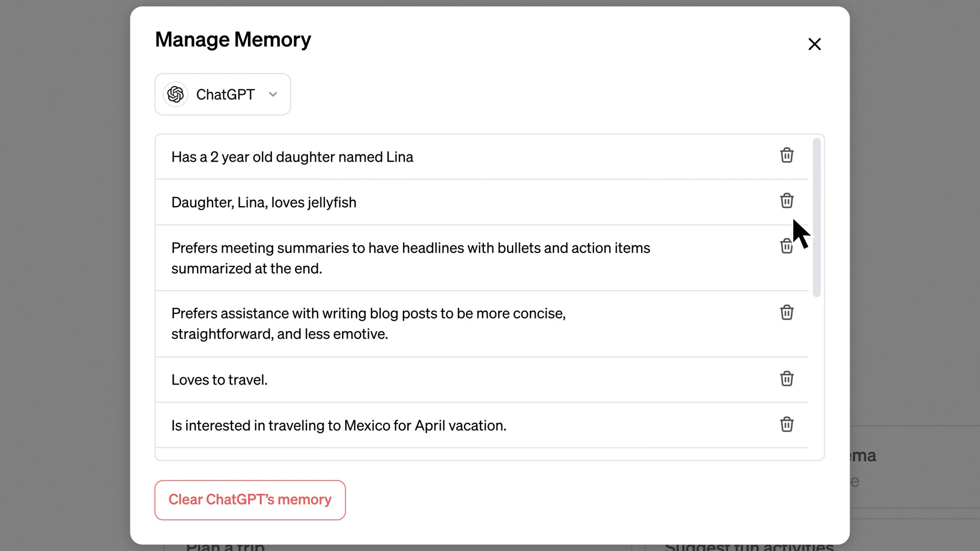Trash the "Loves to travel" memory
The image size is (980, 551).
[787, 379]
